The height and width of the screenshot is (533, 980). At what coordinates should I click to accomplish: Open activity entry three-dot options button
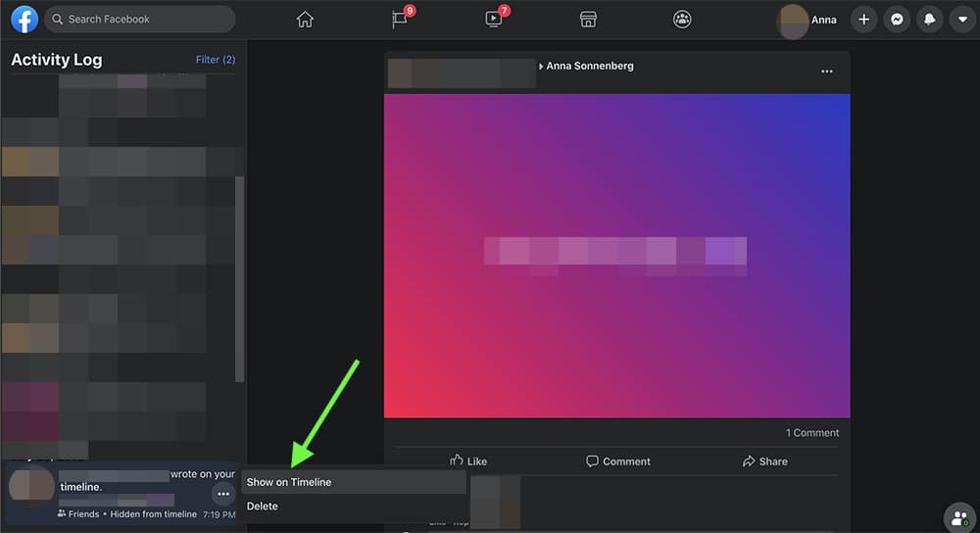(223, 495)
